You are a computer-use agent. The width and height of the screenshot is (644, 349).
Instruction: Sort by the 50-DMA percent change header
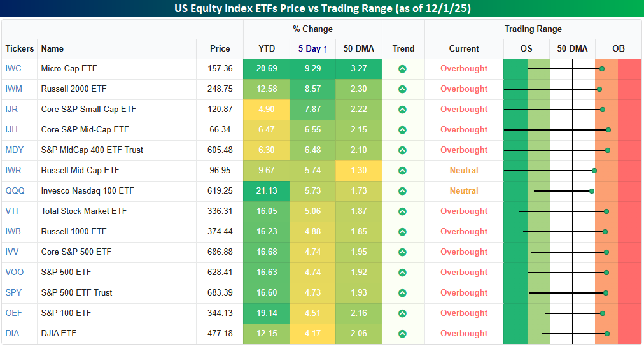pyautogui.click(x=358, y=48)
